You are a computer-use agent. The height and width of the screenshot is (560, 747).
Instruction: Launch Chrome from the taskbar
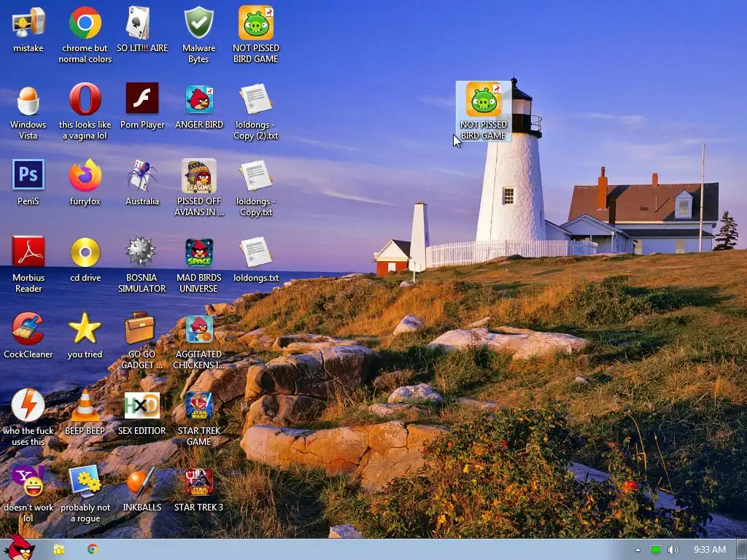93,549
